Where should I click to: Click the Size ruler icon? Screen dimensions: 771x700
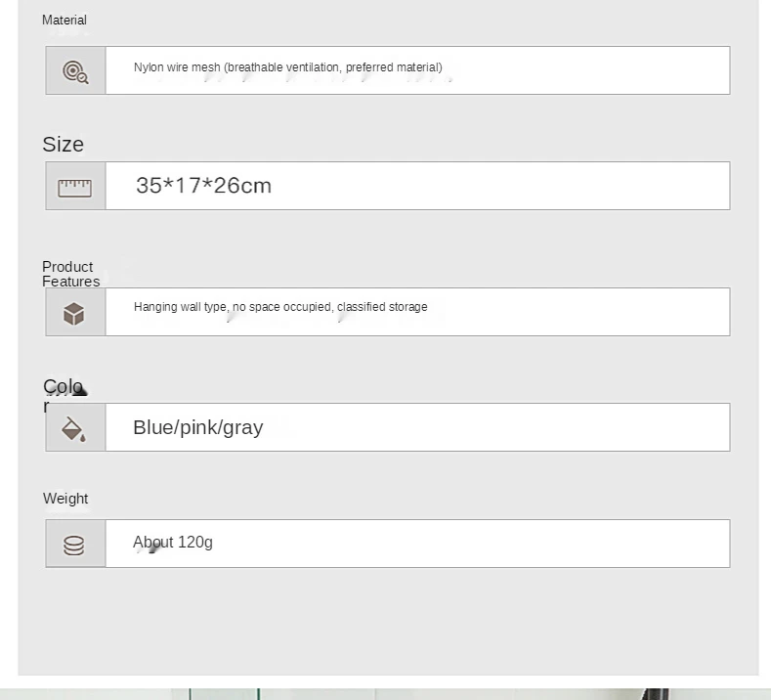(75, 187)
